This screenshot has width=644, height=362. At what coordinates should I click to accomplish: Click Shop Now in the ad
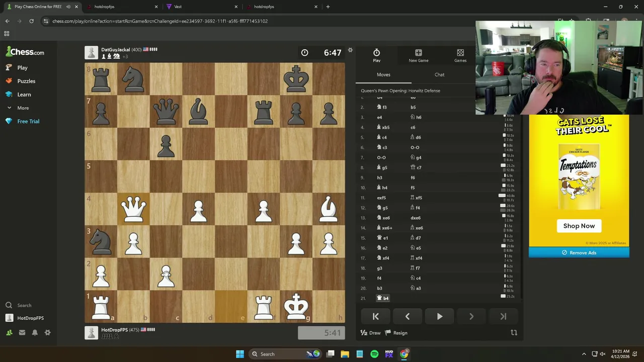[579, 226]
